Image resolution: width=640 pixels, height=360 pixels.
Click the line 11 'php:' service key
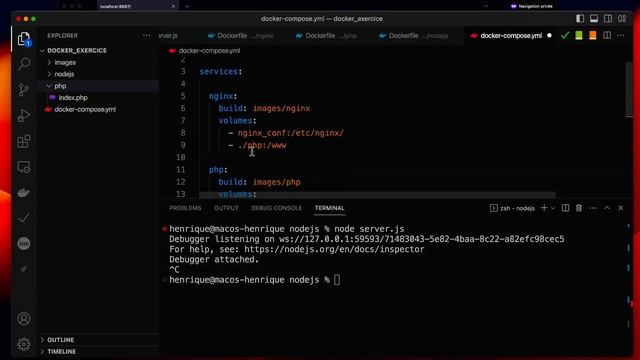point(218,169)
